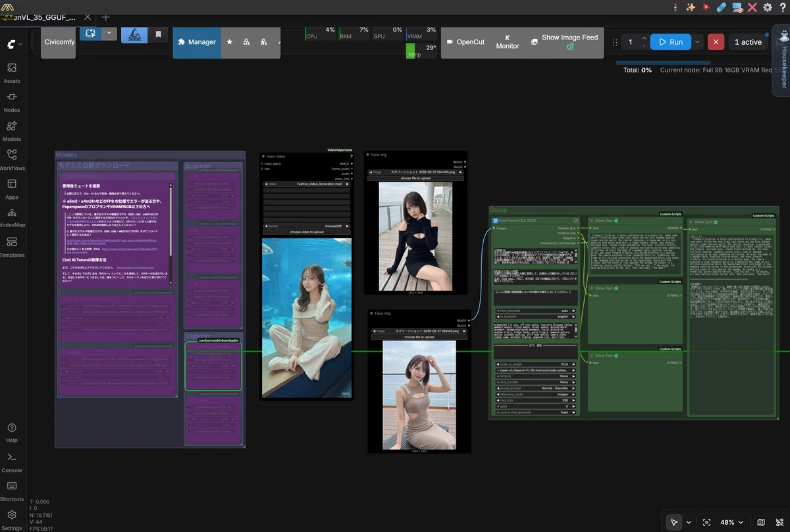
Task: Click the sparkle icon in top-right bar
Action: (691, 7)
